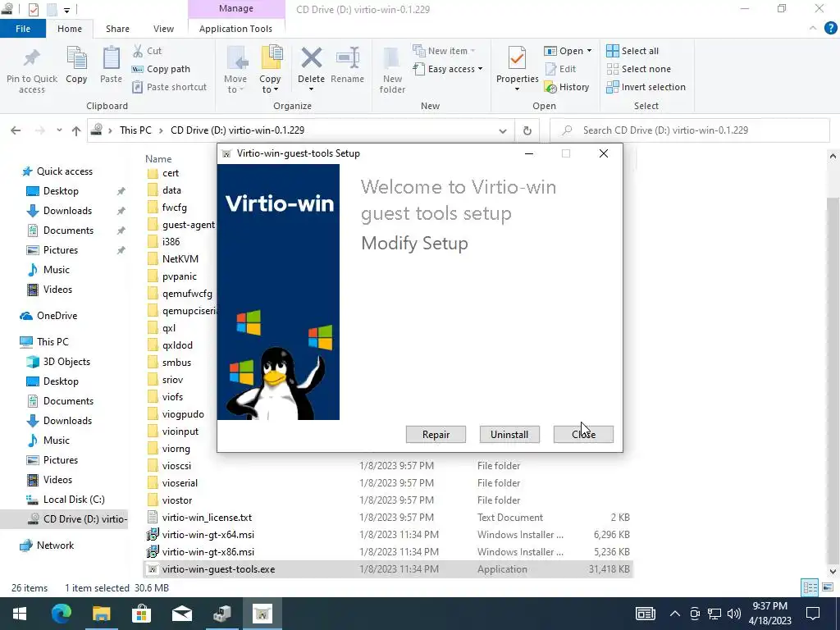Open recent locations dropdown arrow
The height and width of the screenshot is (630, 840).
coord(59,130)
